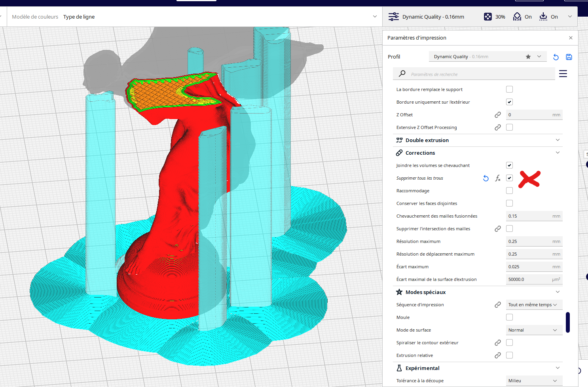Click the fx formula icon next to Supprimer tous les trous
The height and width of the screenshot is (387, 588).
point(498,178)
